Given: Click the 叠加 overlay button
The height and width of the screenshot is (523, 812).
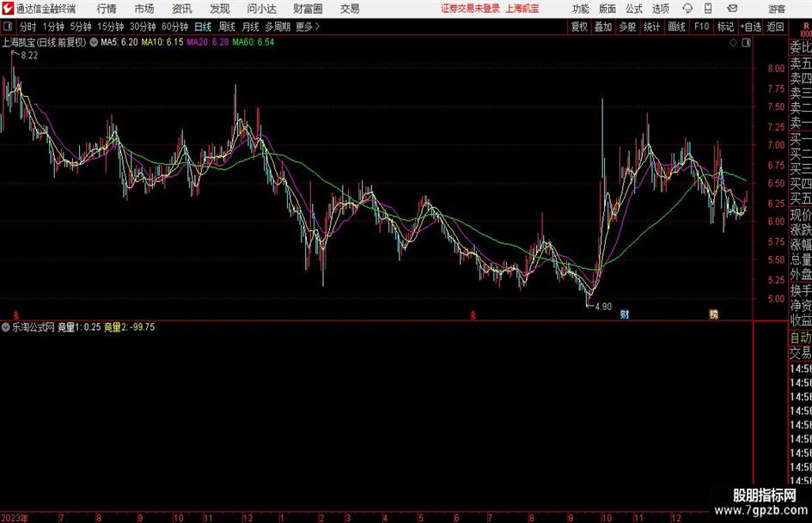Looking at the screenshot, I should tap(603, 27).
